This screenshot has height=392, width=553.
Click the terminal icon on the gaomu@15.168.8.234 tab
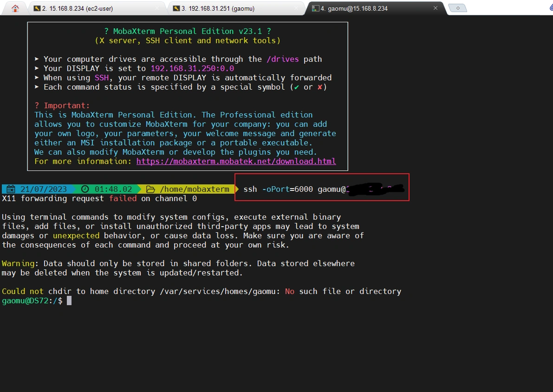(315, 8)
